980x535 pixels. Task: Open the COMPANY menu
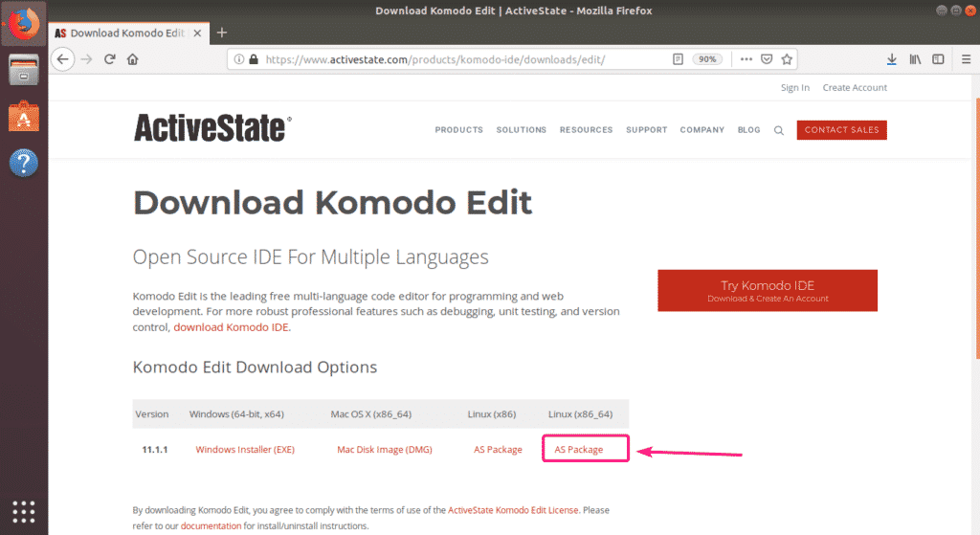[x=702, y=130]
